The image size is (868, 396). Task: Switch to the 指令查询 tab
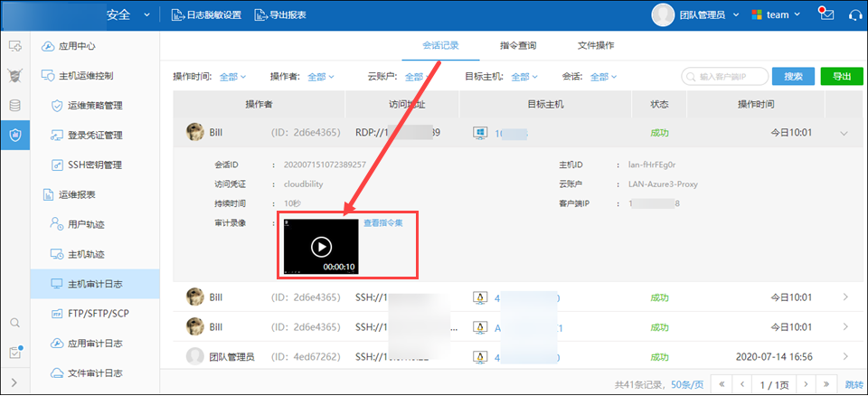click(517, 46)
